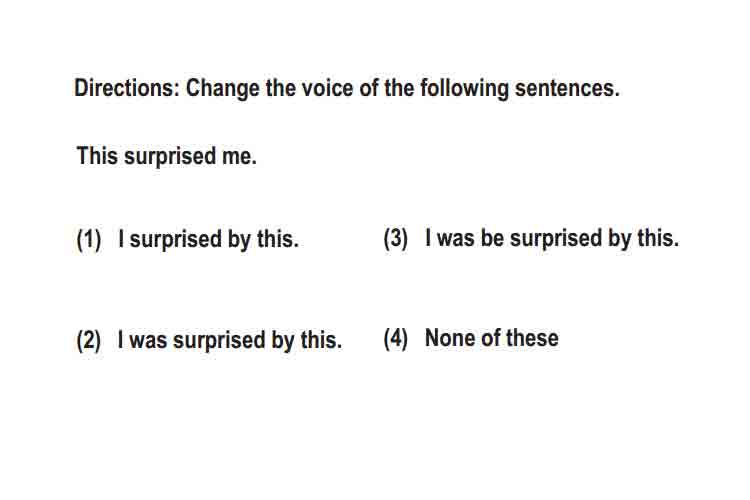The height and width of the screenshot is (500, 750).
Task: Click the sentence 'This surprised me.'
Action: click(166, 156)
